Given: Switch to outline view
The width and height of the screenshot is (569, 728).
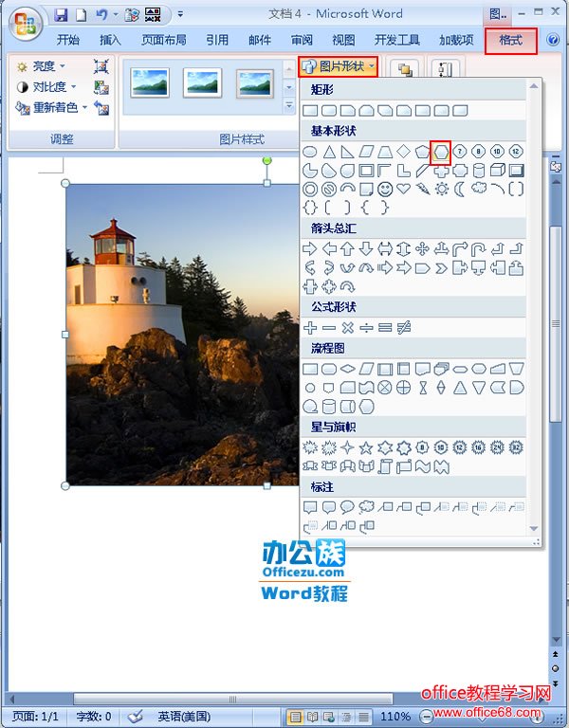Looking at the screenshot, I should point(346,717).
